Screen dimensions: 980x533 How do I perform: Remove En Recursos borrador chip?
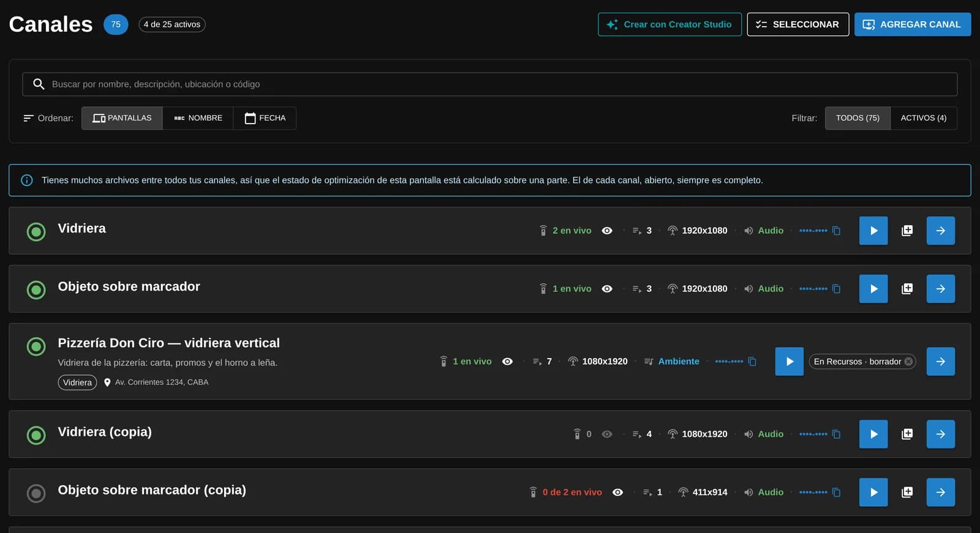[908, 362]
